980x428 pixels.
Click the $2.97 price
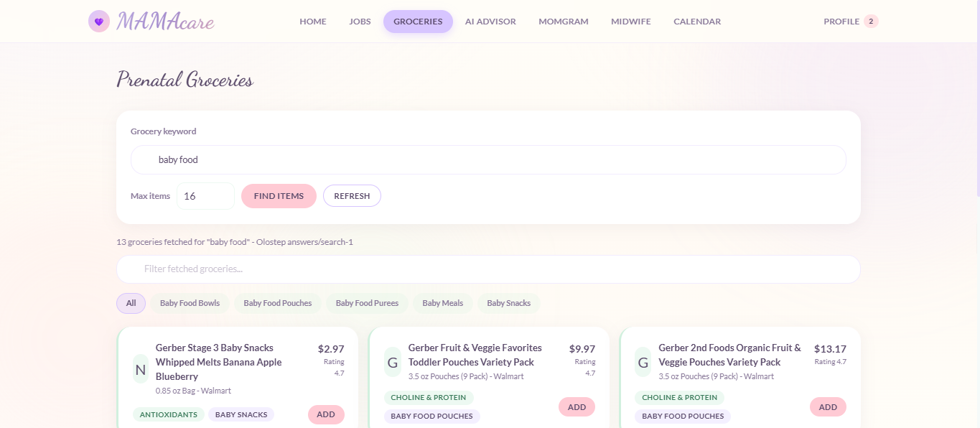point(331,349)
